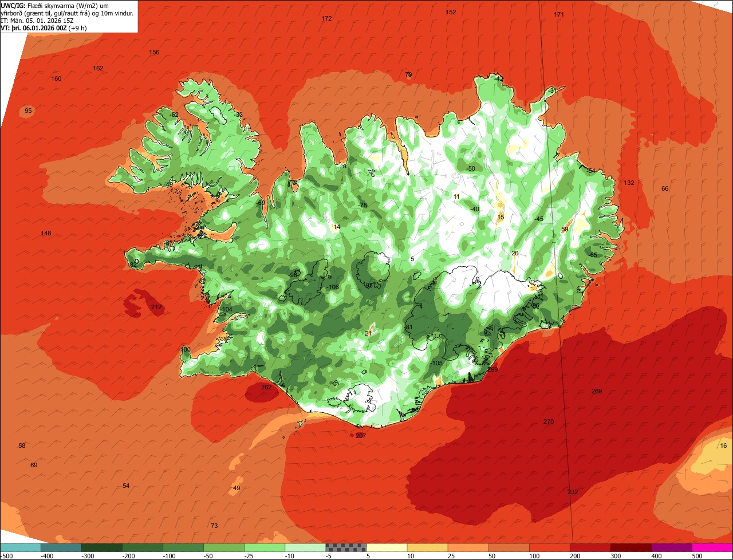Select the yellow-orange 10 to 25 legend swatch
733x560 pixels.
point(427,547)
